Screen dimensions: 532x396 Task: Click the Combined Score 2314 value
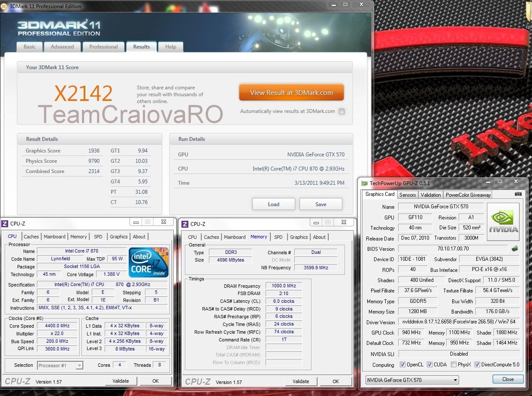click(x=94, y=171)
